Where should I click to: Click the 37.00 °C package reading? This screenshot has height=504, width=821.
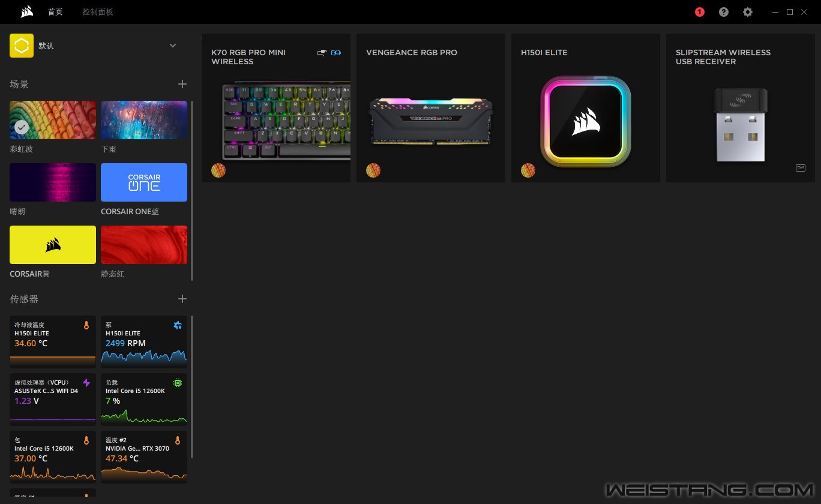point(31,458)
